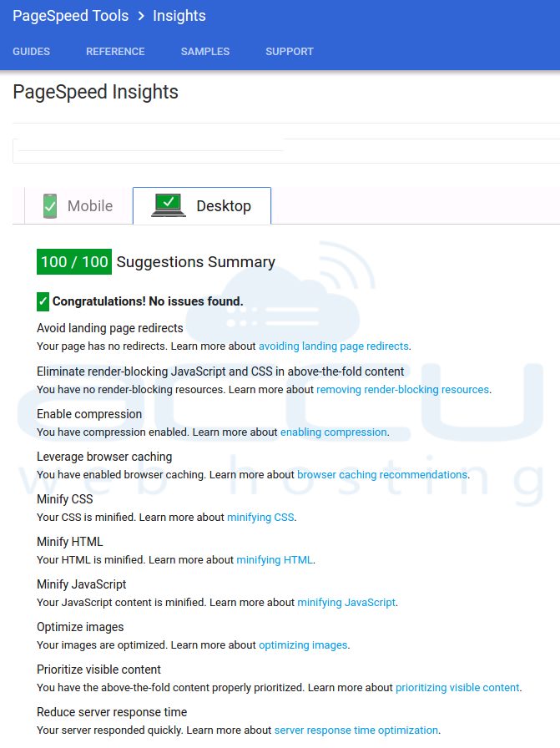The image size is (560, 748).
Task: Click the 'Prioritize visible content' heading
Action: 98,670
